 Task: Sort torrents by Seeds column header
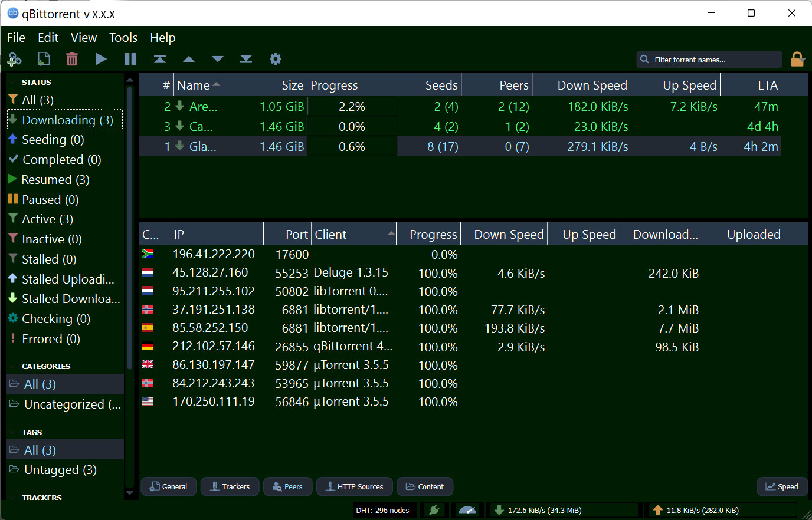[x=430, y=85]
